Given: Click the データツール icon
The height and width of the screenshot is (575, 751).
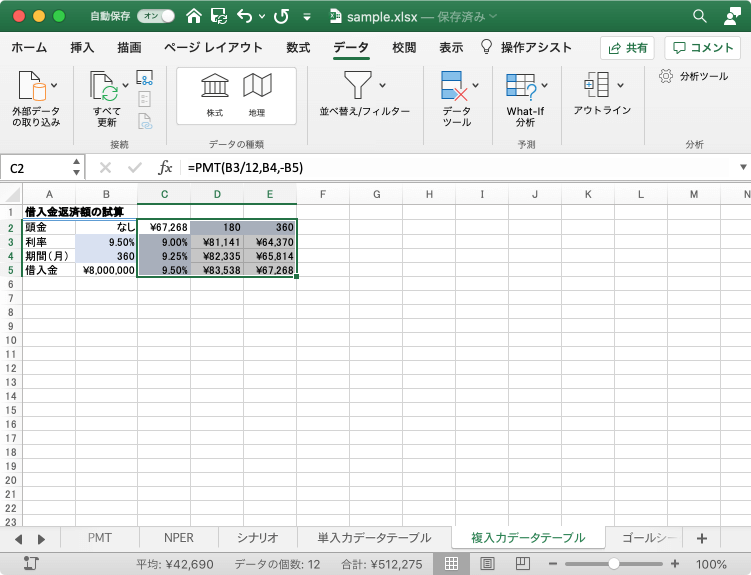Looking at the screenshot, I should 454,86.
